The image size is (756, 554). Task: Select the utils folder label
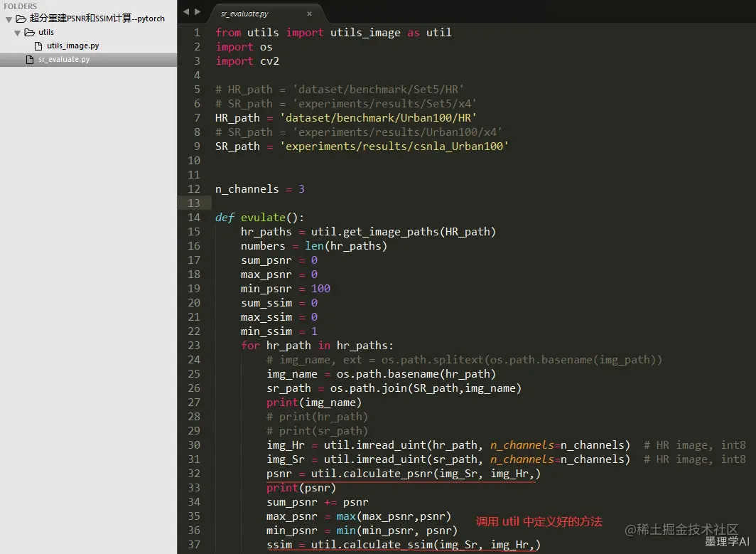pyautogui.click(x=45, y=32)
